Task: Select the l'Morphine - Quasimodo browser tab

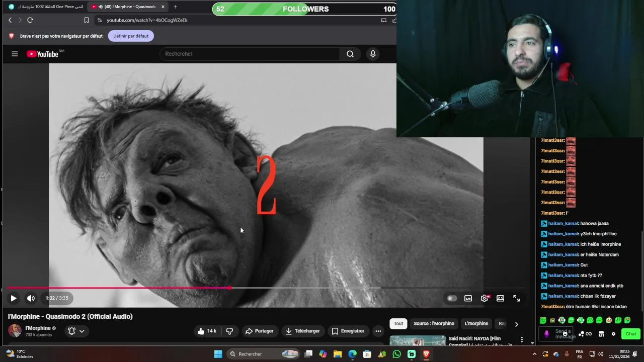Action: click(128, 7)
